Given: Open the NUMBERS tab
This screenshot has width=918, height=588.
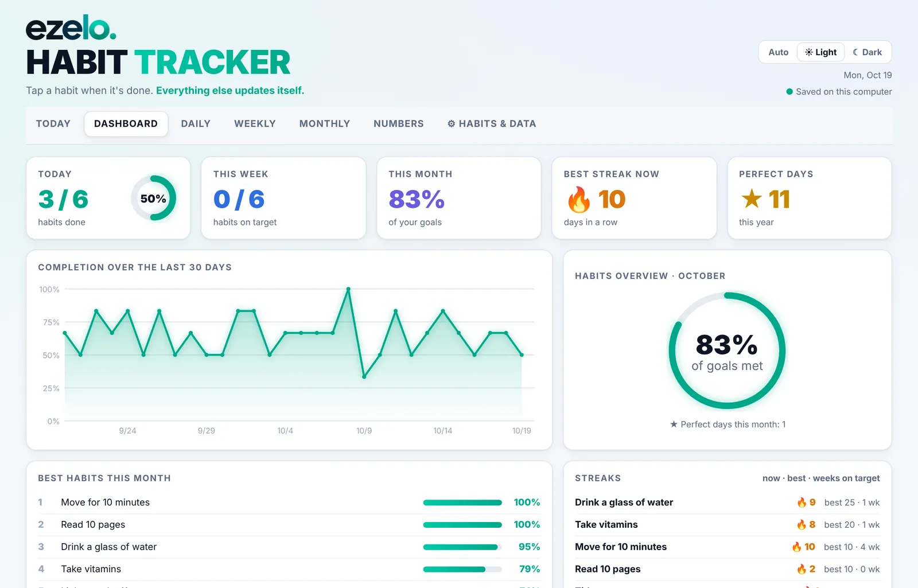Looking at the screenshot, I should coord(399,124).
